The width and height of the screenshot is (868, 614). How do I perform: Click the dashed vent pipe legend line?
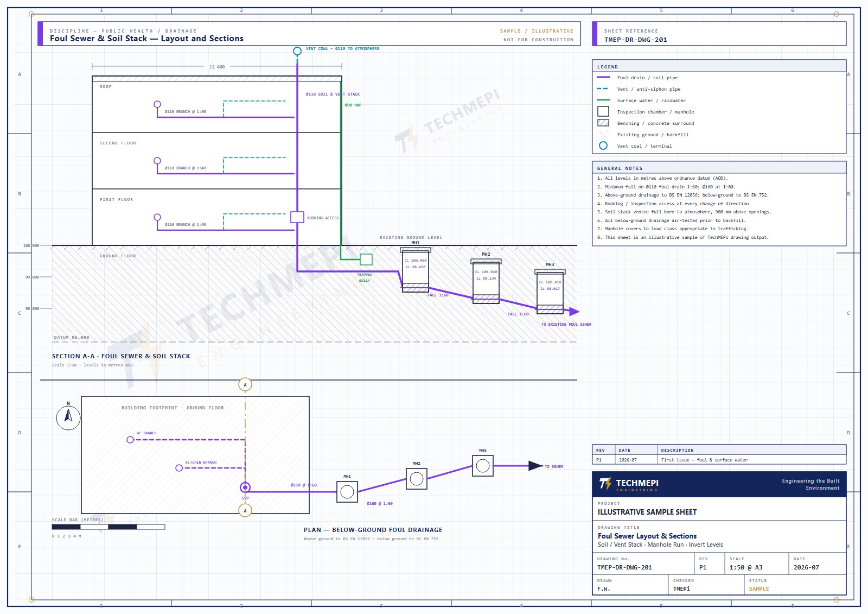(x=603, y=88)
